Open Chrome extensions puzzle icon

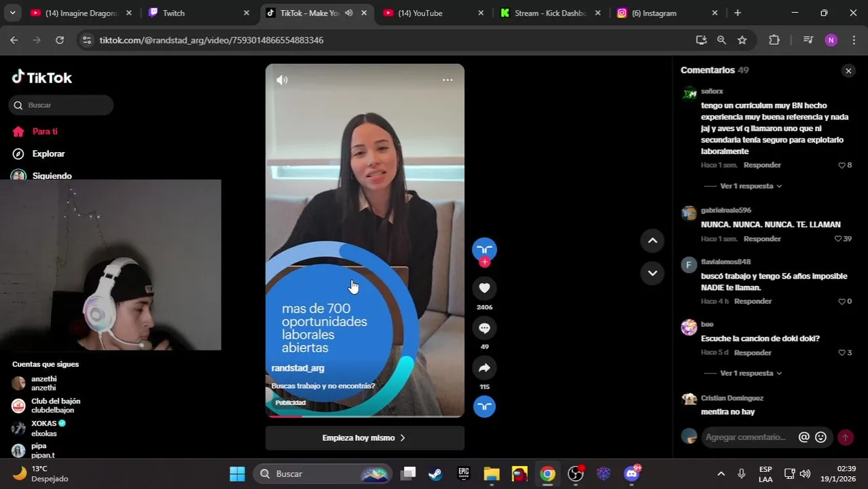click(774, 40)
